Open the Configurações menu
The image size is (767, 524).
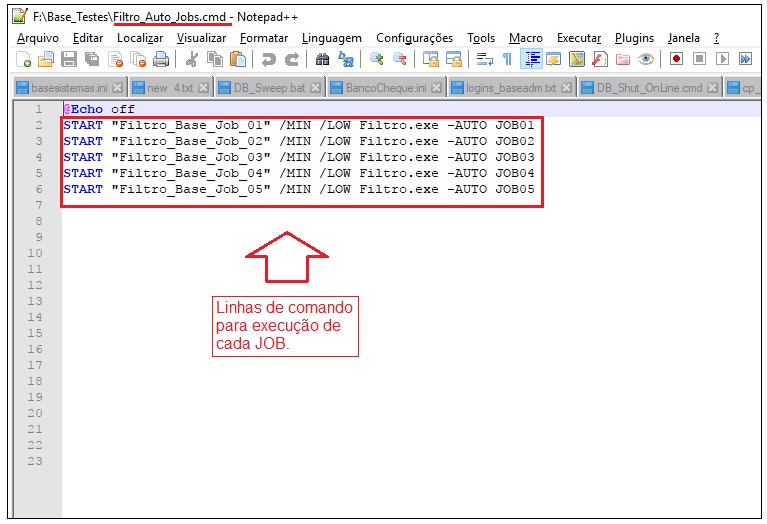414,38
